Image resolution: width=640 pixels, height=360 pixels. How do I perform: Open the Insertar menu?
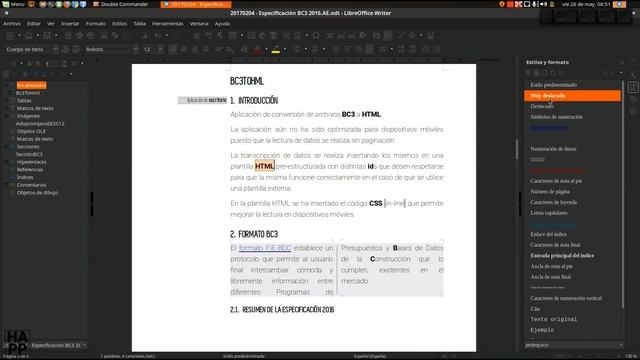[70, 24]
